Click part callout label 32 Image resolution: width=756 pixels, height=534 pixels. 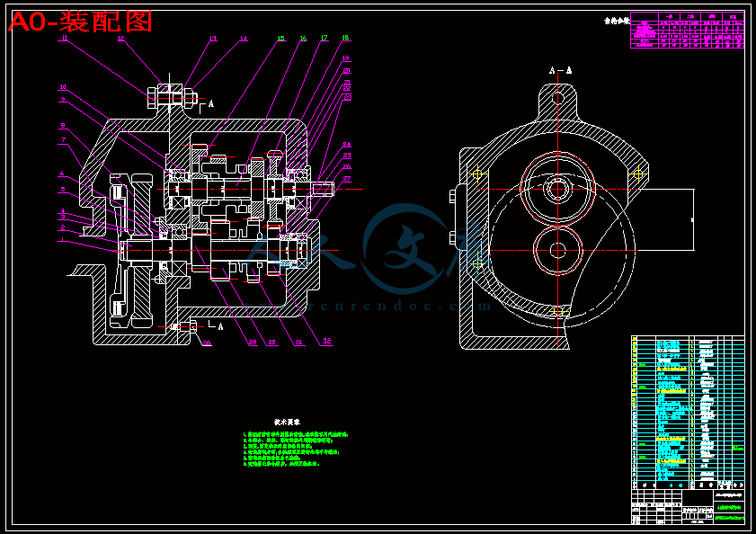(x=327, y=341)
